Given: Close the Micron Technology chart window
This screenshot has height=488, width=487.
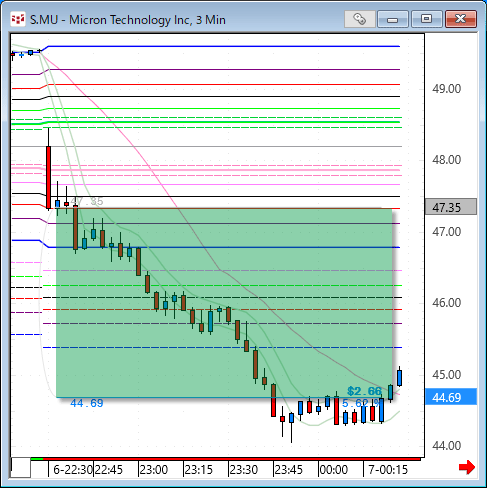Looking at the screenshot, I should pyautogui.click(x=461, y=19).
